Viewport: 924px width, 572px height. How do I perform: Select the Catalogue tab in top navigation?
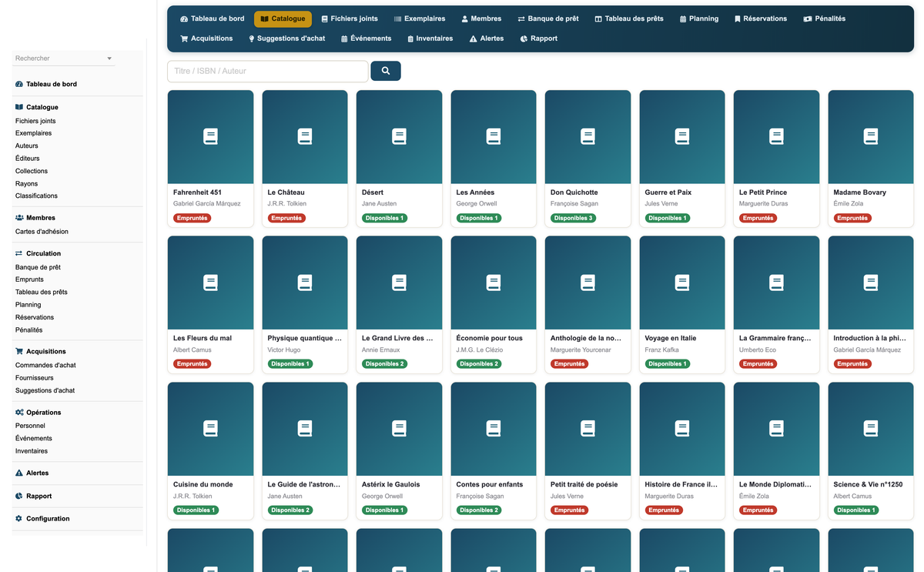(x=283, y=18)
